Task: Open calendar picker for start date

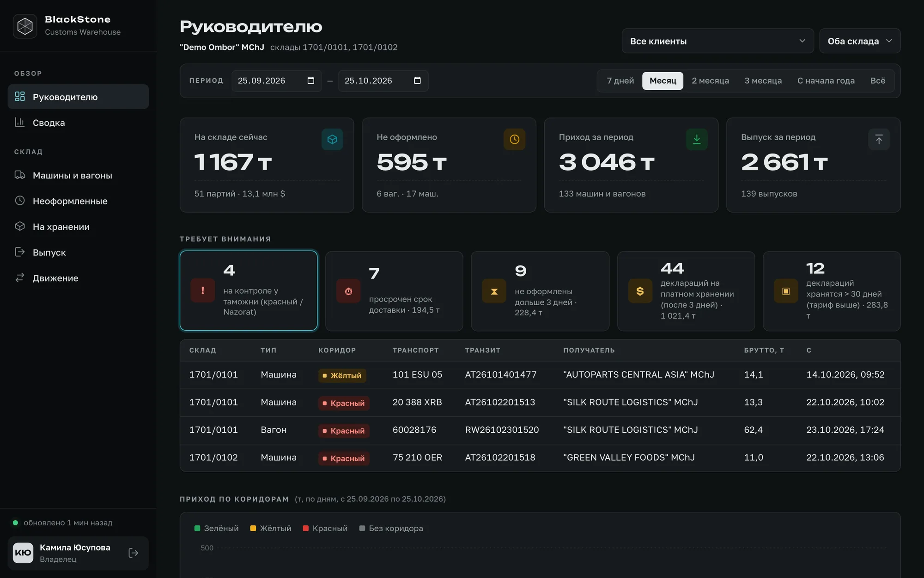Action: 311,80
